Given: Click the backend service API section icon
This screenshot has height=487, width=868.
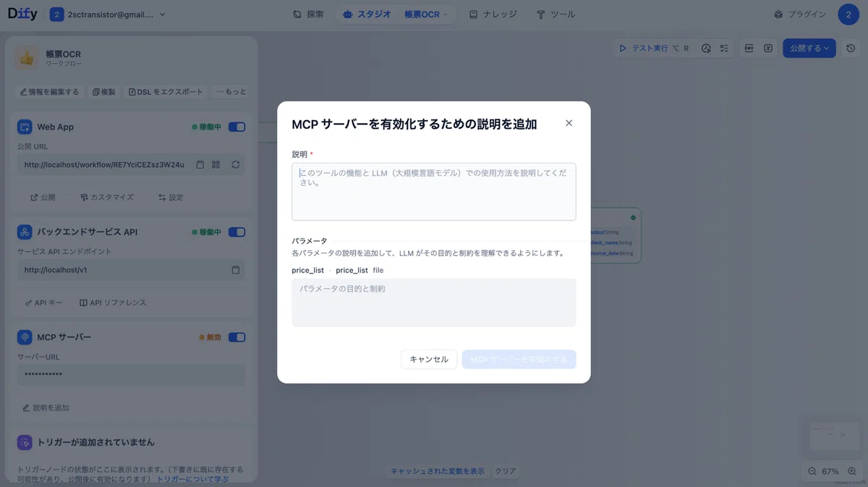Looking at the screenshot, I should click(25, 232).
